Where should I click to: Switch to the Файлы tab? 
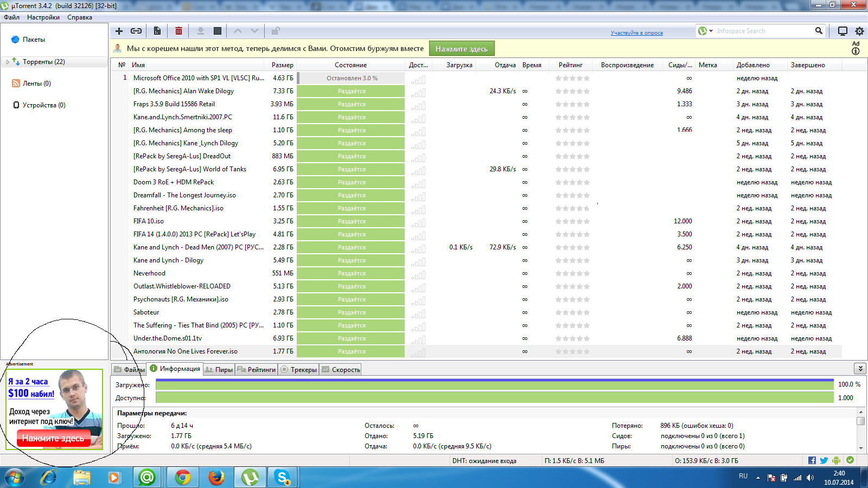(129, 369)
